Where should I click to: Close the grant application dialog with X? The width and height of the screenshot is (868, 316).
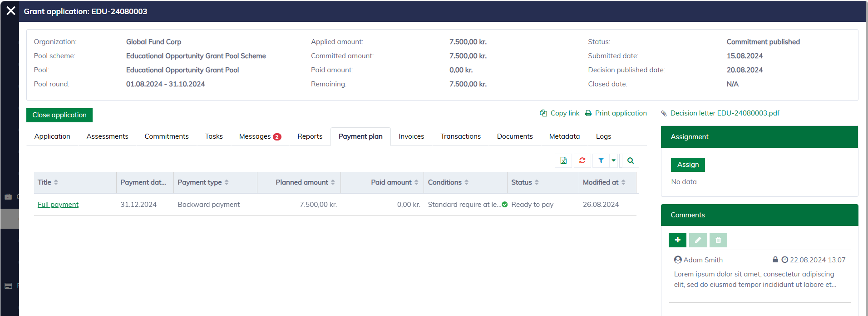pyautogui.click(x=11, y=11)
